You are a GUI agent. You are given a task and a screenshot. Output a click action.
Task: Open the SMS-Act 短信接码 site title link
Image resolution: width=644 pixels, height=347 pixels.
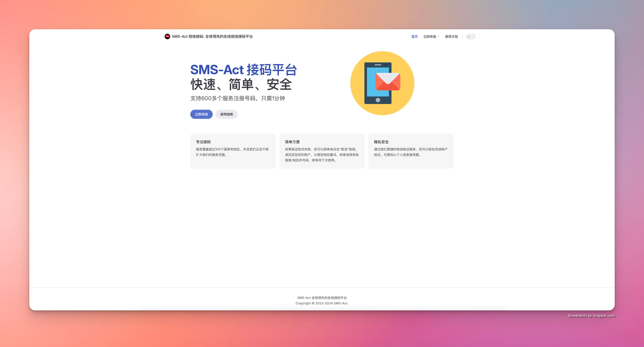(212, 36)
